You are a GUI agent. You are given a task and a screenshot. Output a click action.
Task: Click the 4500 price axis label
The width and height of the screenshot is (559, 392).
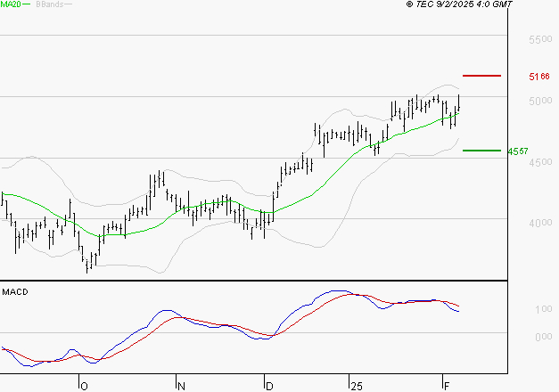click(x=540, y=162)
